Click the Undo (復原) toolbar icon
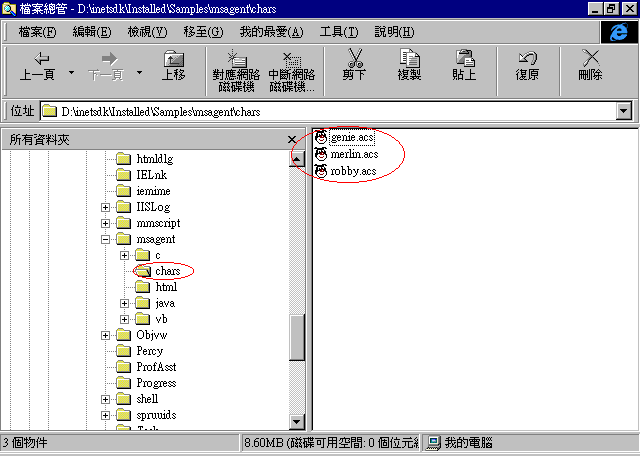Viewport: 640px width, 456px height. click(x=527, y=59)
